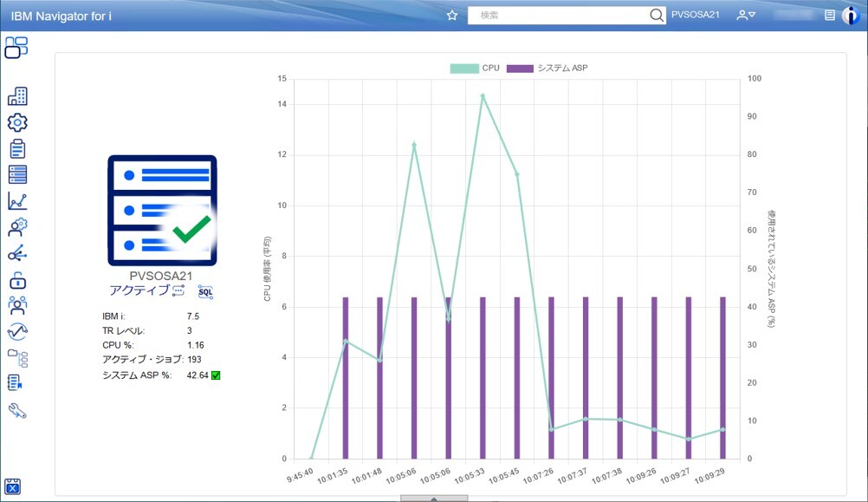Open the wrench tools icon in sidebar

17,411
